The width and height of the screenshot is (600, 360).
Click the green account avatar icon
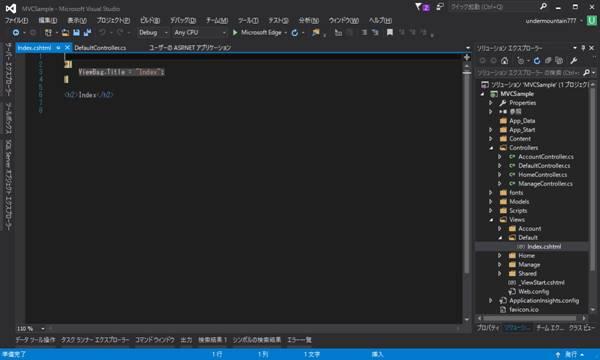coord(592,20)
